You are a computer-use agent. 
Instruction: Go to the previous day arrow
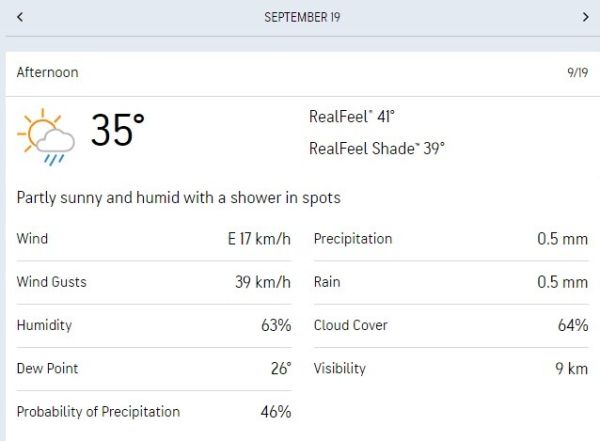[x=20, y=17]
